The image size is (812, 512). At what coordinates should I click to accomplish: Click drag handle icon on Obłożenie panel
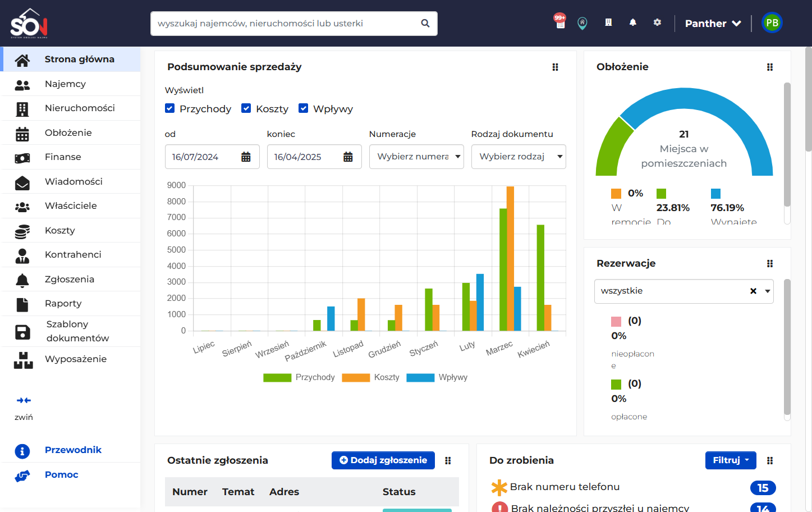click(x=770, y=67)
